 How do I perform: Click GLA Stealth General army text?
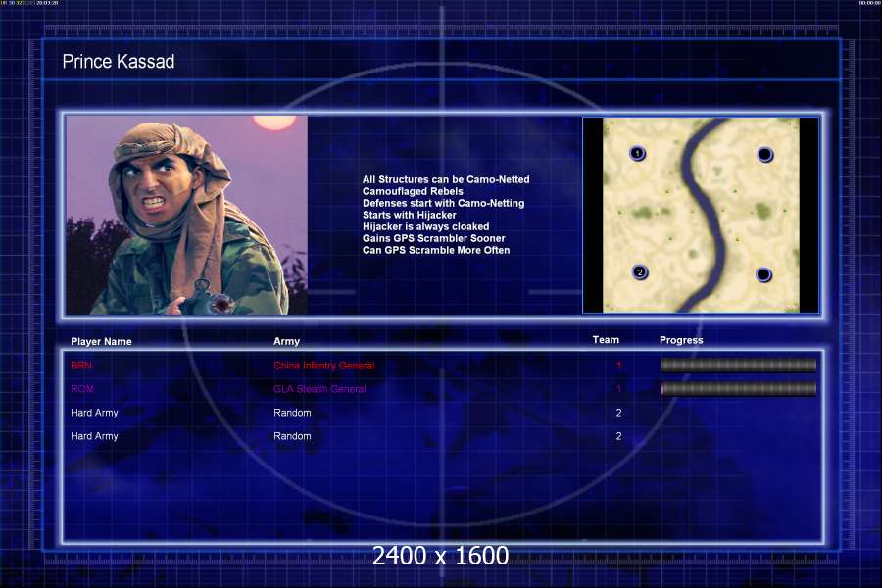(319, 389)
